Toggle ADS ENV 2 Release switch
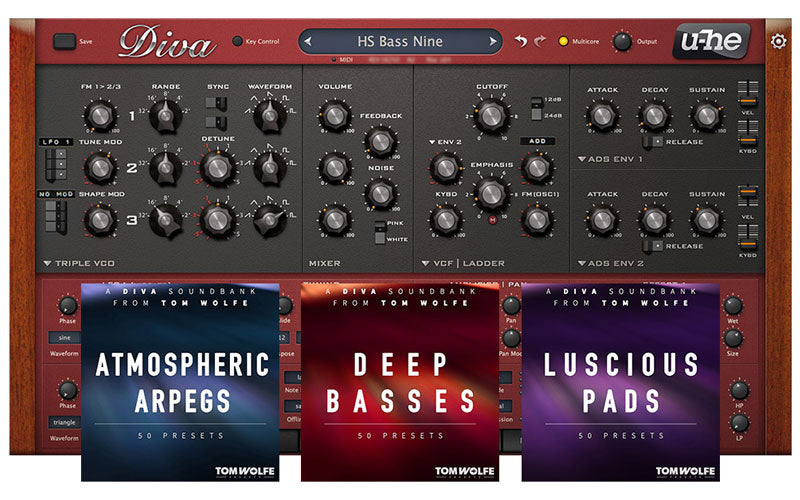Screen dimensions: 800x500 pyautogui.click(x=653, y=246)
